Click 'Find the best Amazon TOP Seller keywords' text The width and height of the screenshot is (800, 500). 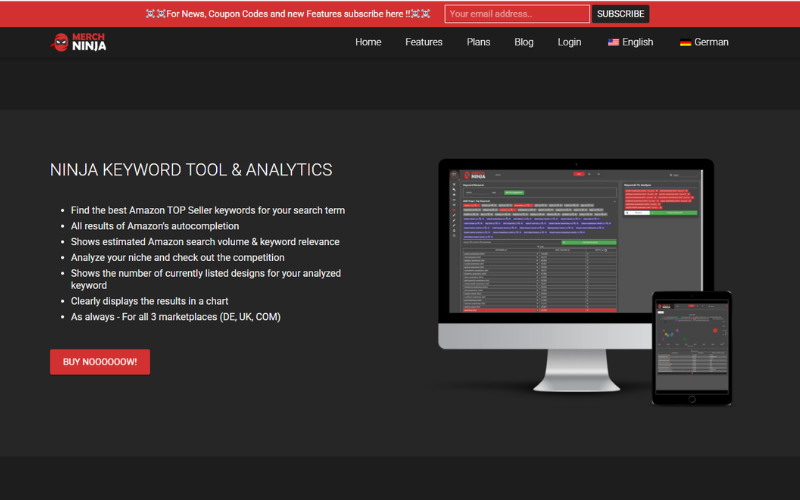[x=208, y=210]
